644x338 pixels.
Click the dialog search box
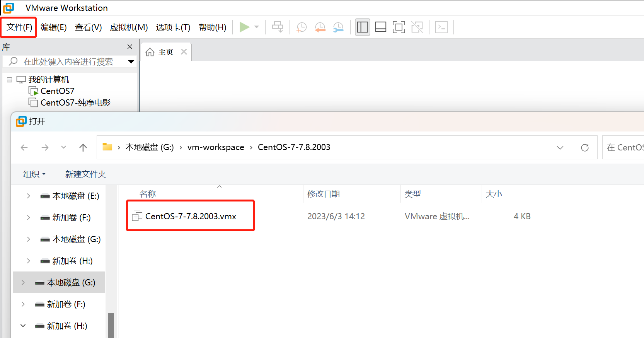(x=623, y=147)
